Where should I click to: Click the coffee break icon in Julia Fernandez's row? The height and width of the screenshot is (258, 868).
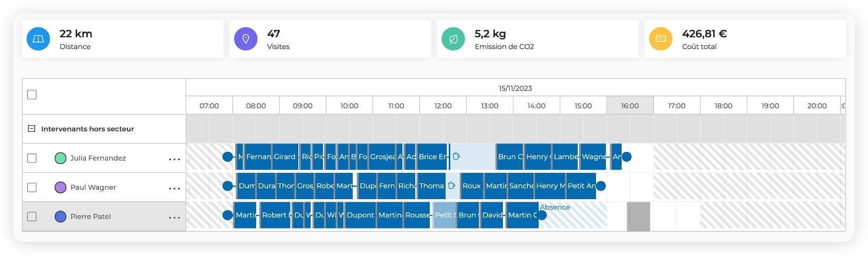(456, 157)
